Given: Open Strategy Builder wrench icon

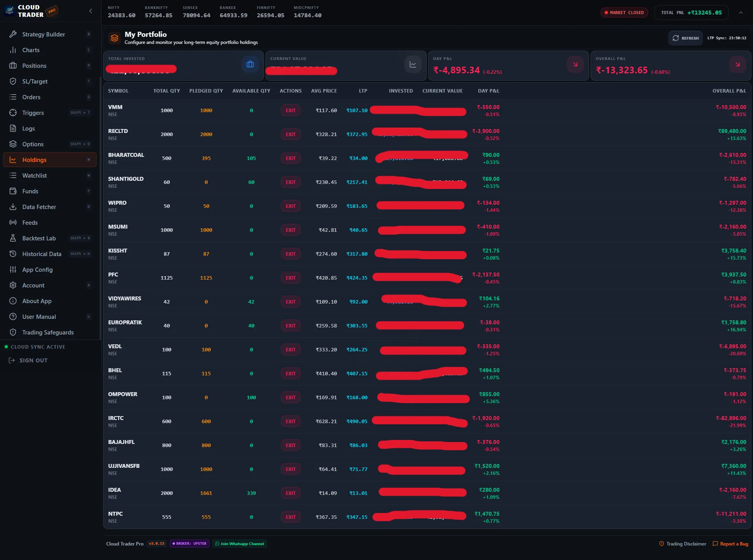Looking at the screenshot, I should click(x=13, y=34).
